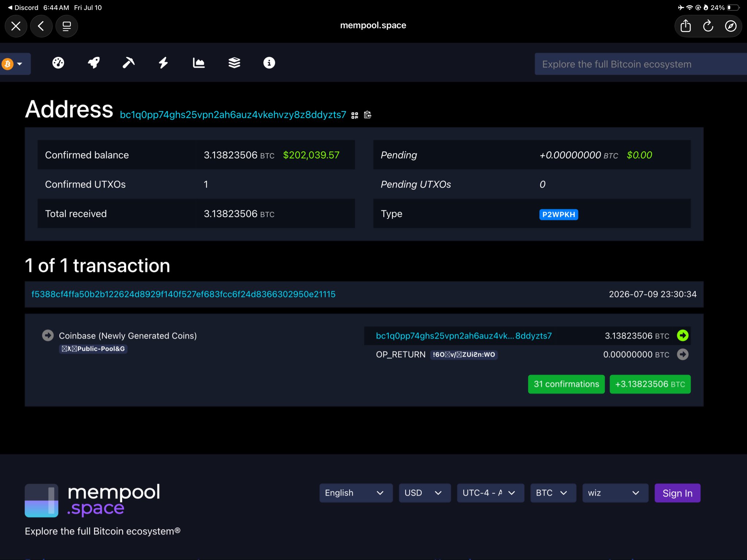Click the Coinbase input arrow icon

[x=48, y=335]
